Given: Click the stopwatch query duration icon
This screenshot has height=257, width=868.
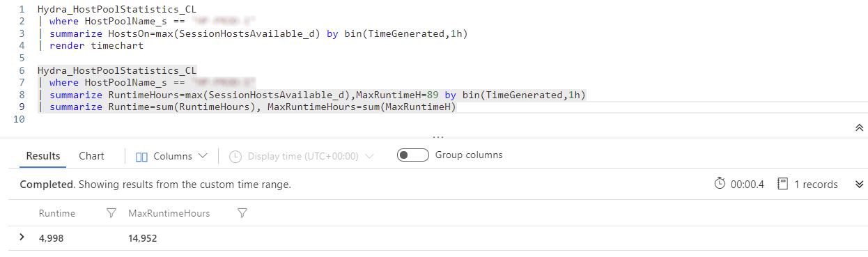Looking at the screenshot, I should 720,185.
